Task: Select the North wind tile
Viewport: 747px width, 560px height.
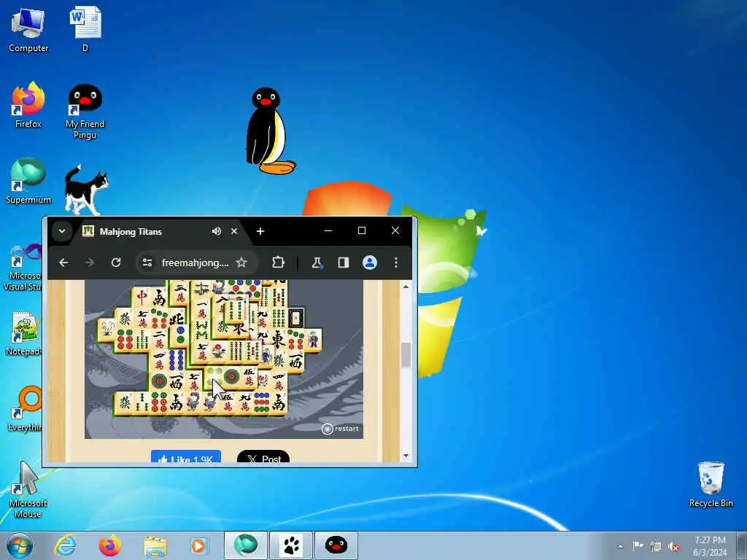Action: click(177, 318)
